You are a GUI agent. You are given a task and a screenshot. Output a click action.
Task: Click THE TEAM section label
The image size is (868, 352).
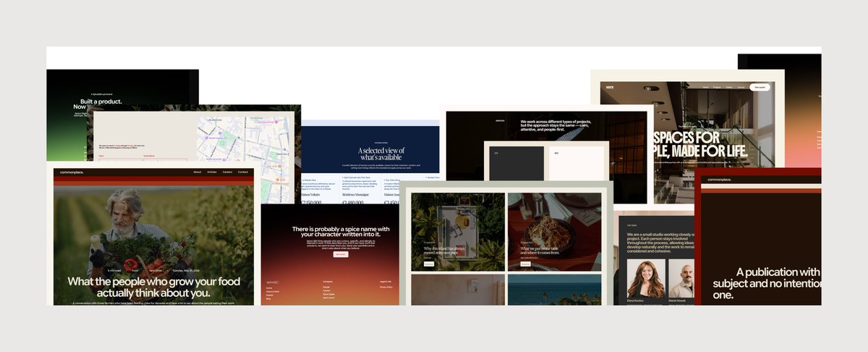[x=632, y=225]
